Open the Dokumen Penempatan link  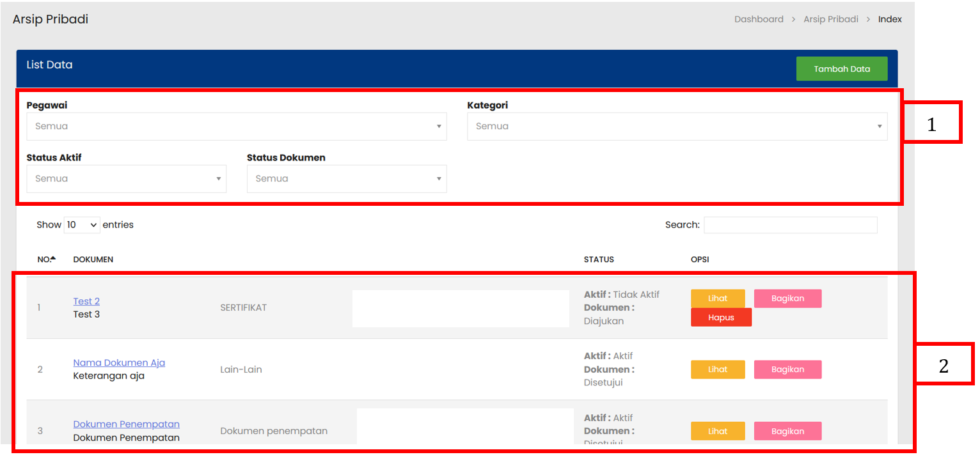126,424
